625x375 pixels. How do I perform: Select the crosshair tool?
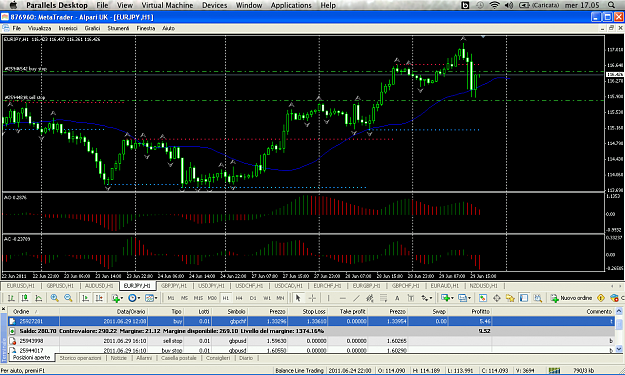tap(312, 298)
